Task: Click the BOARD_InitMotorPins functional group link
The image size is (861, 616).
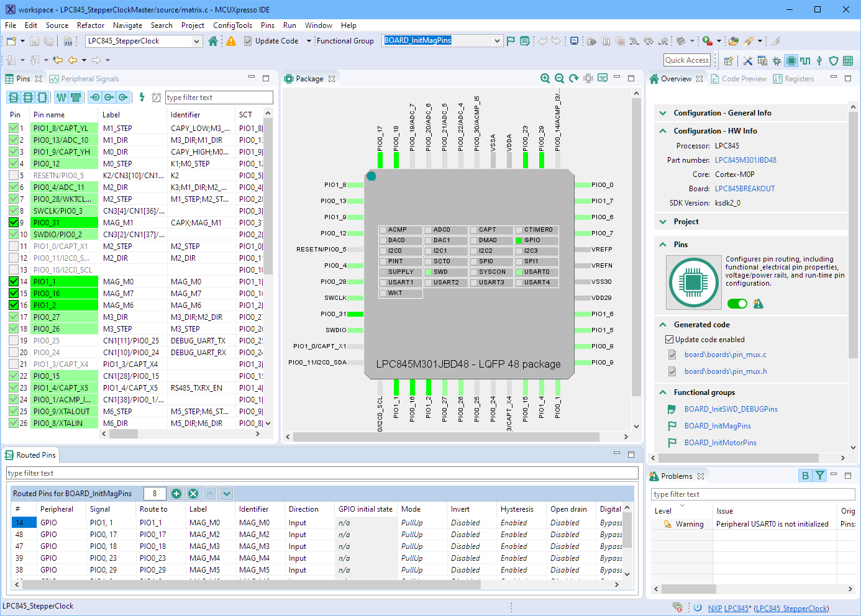Action: [720, 443]
